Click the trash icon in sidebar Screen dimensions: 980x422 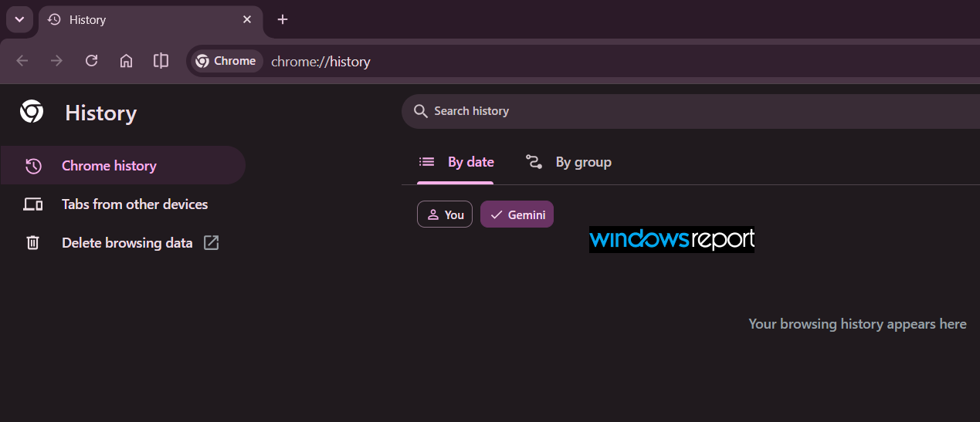pos(32,243)
